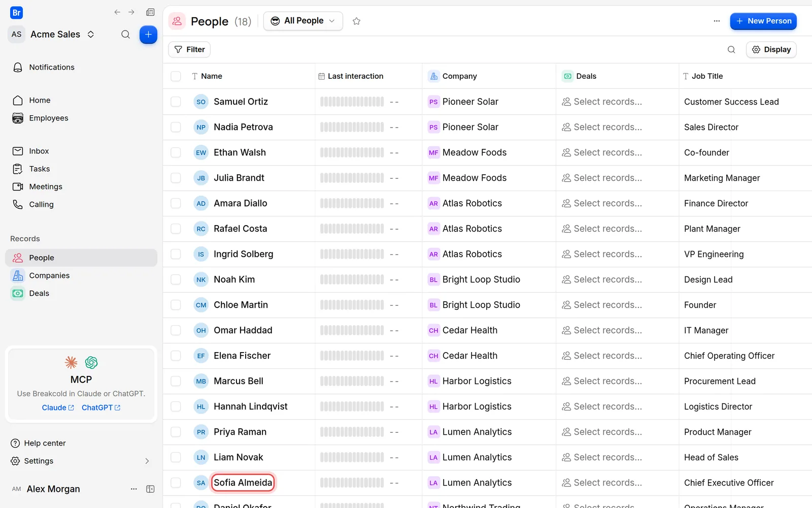The height and width of the screenshot is (508, 812).
Task: Tick the checkbox beside Noah Kim
Action: click(176, 279)
